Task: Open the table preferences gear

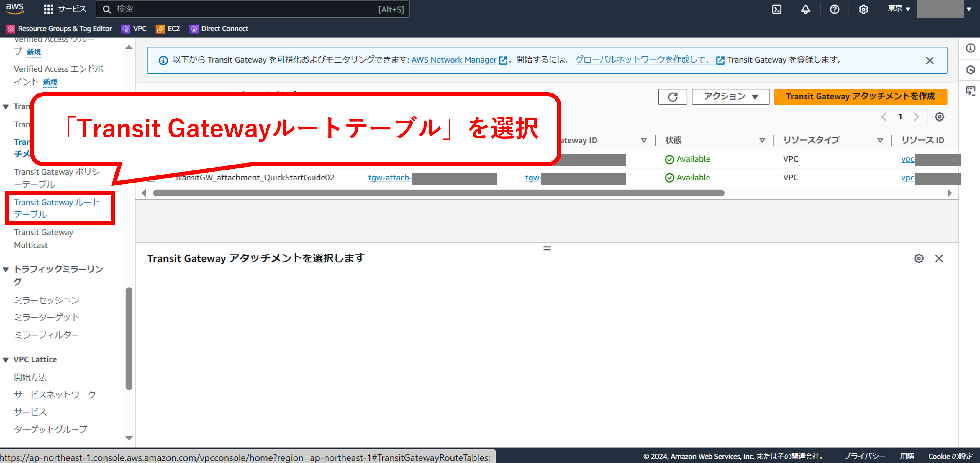Action: [x=939, y=117]
